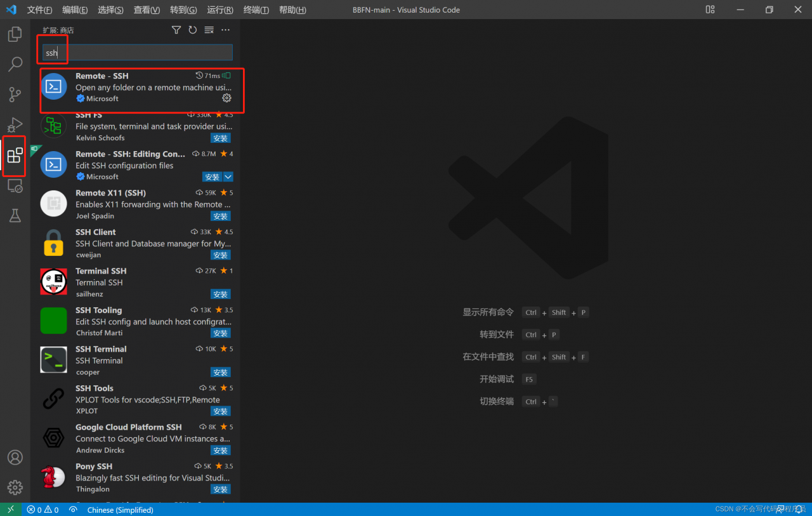Click the Andrew Dircks publisher name
812x516 pixels.
(100, 450)
